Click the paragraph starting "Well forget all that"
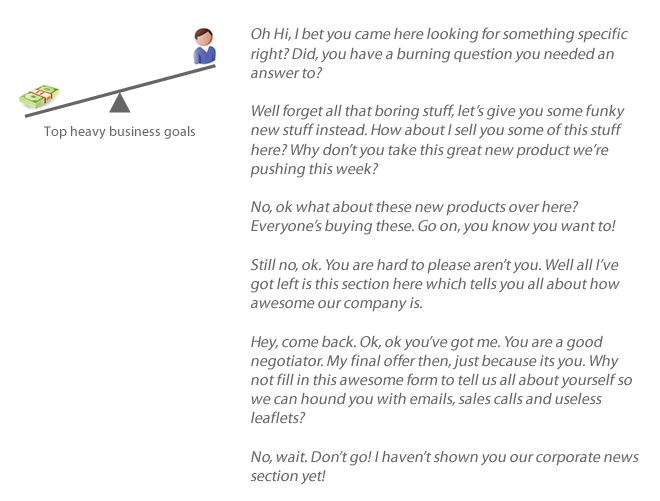The image size is (660, 501). tap(437, 140)
